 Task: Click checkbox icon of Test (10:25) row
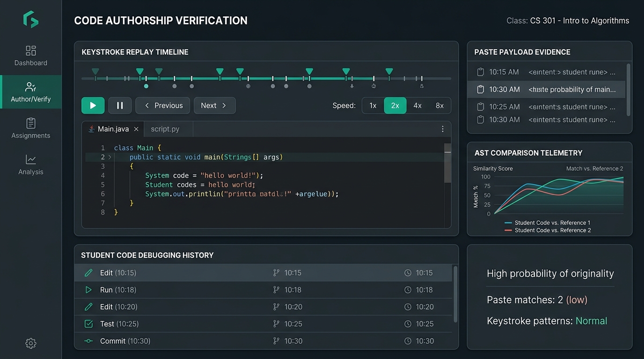pos(88,323)
